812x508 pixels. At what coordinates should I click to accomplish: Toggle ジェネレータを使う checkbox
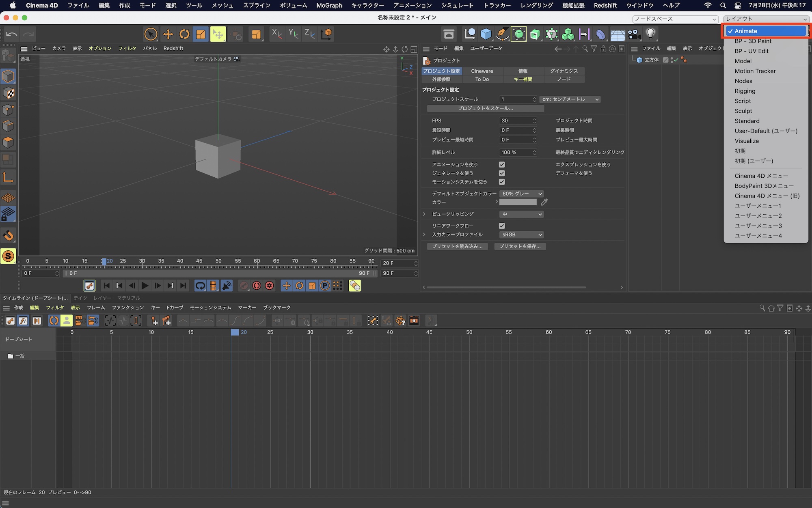[502, 173]
